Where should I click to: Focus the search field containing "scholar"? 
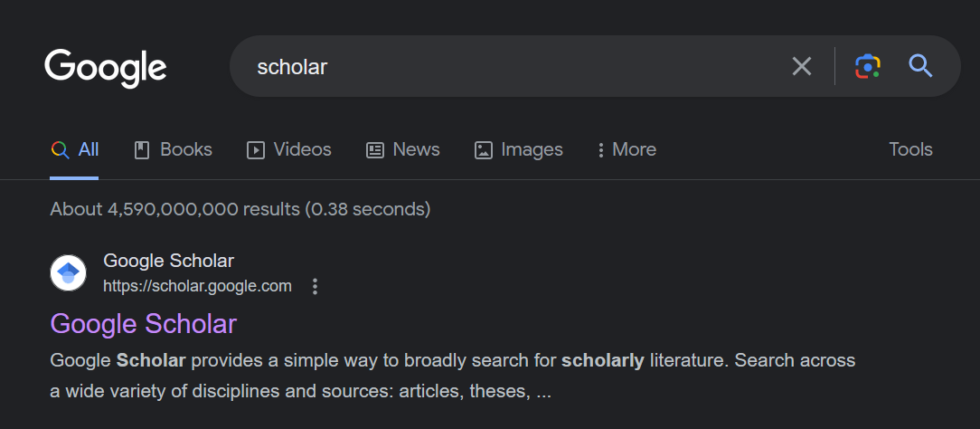[506, 66]
